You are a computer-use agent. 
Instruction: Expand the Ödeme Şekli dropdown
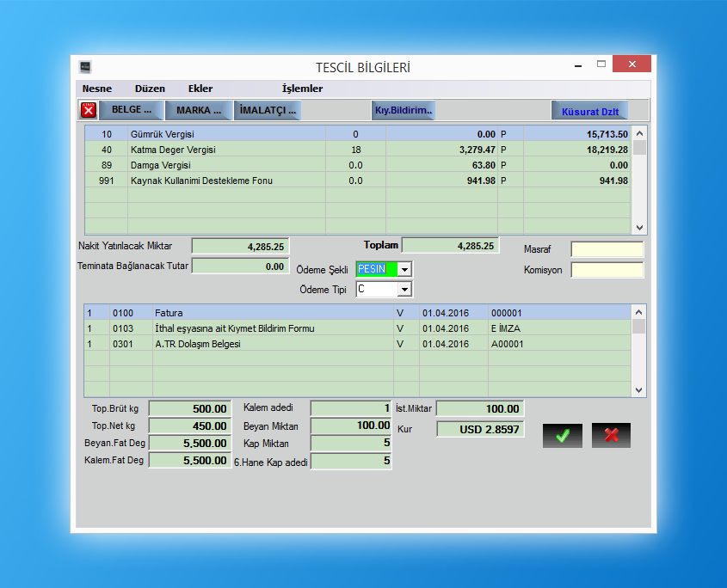(404, 269)
